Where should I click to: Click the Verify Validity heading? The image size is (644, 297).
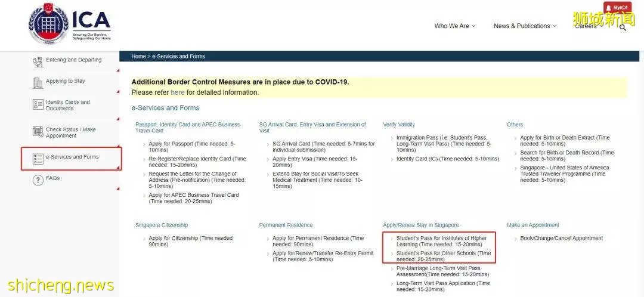pyautogui.click(x=399, y=125)
